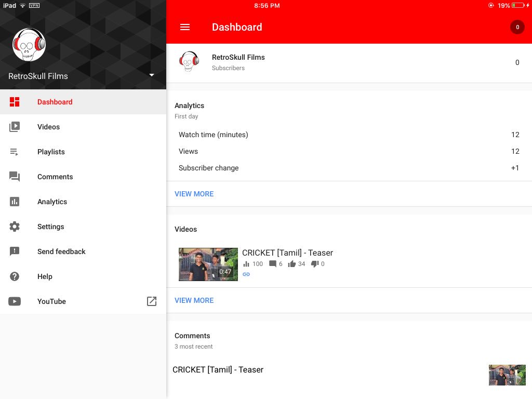Tap the comment count icon on CRICKET video
This screenshot has height=399, width=532.
pyautogui.click(x=273, y=264)
